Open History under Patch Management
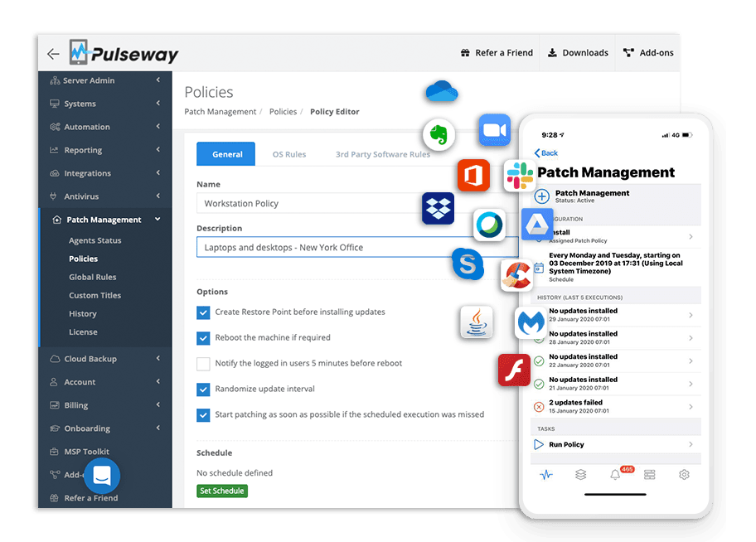This screenshot has width=756, height=542. click(x=83, y=314)
